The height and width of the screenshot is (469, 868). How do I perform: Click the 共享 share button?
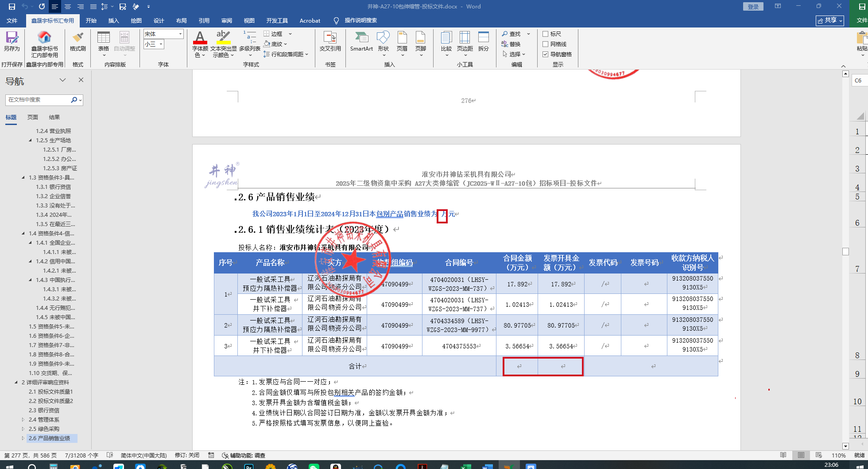click(829, 20)
